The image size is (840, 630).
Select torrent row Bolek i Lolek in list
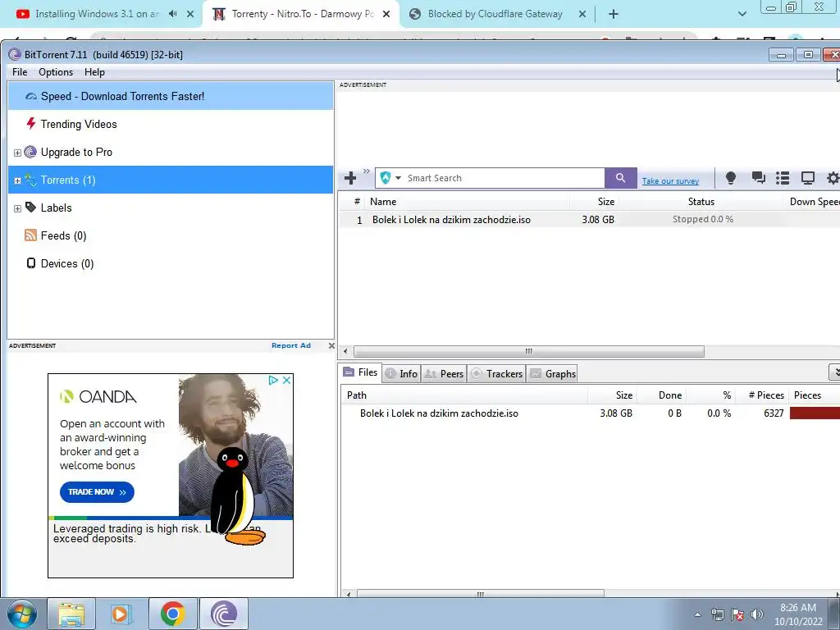[589, 220]
